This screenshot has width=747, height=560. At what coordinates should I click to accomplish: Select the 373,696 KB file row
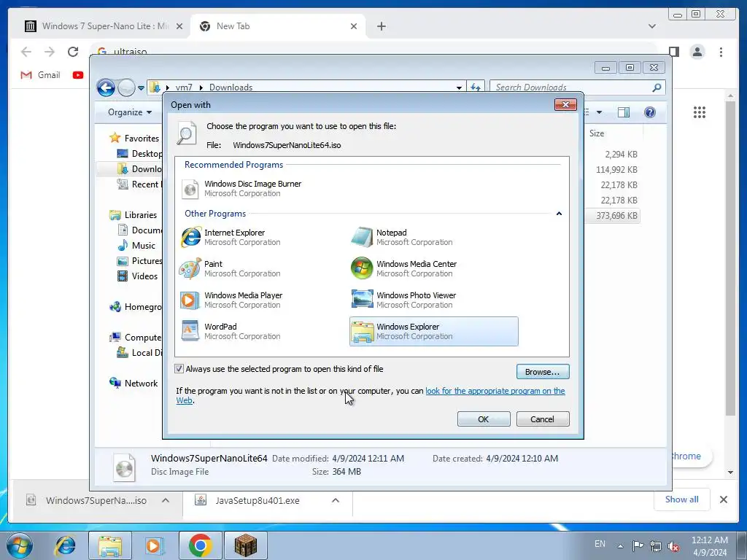(616, 216)
